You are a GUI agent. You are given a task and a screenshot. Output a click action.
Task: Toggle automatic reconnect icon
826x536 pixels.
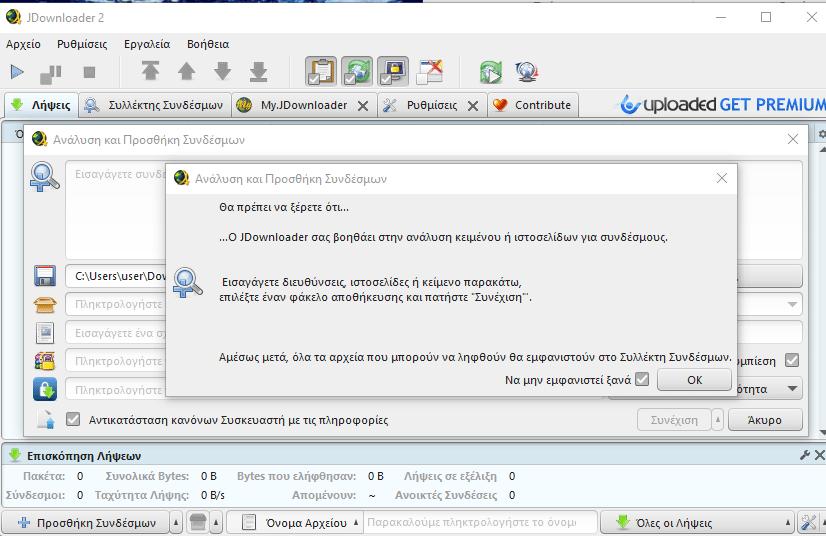(357, 71)
